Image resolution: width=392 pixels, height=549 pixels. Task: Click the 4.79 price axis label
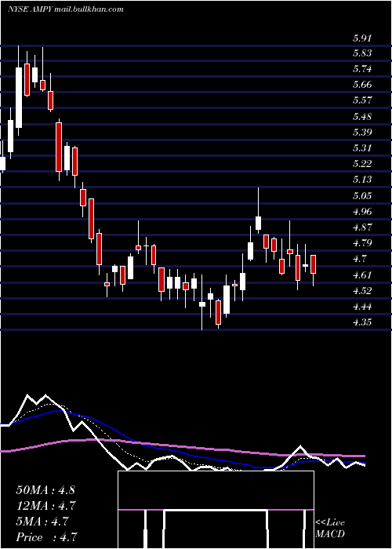[x=362, y=243]
